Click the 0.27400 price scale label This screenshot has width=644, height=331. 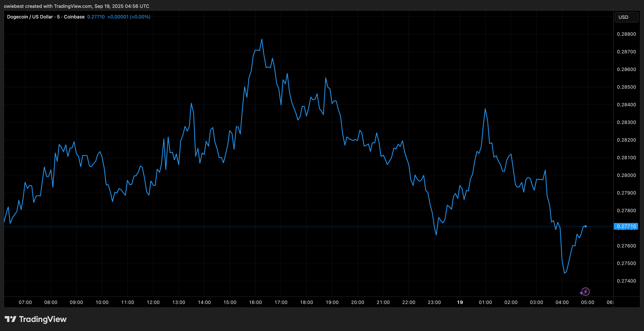(626, 281)
